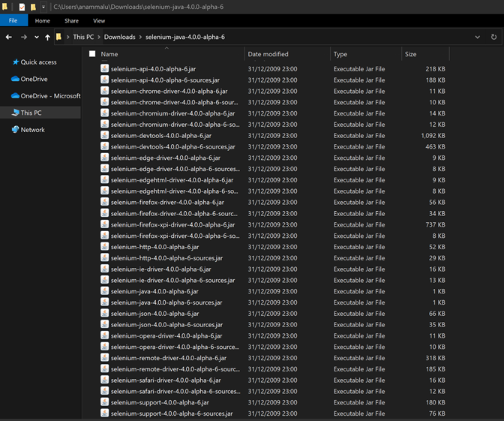This screenshot has height=421, width=504.
Task: Click the 318 KB size cell
Action: tap(435, 358)
